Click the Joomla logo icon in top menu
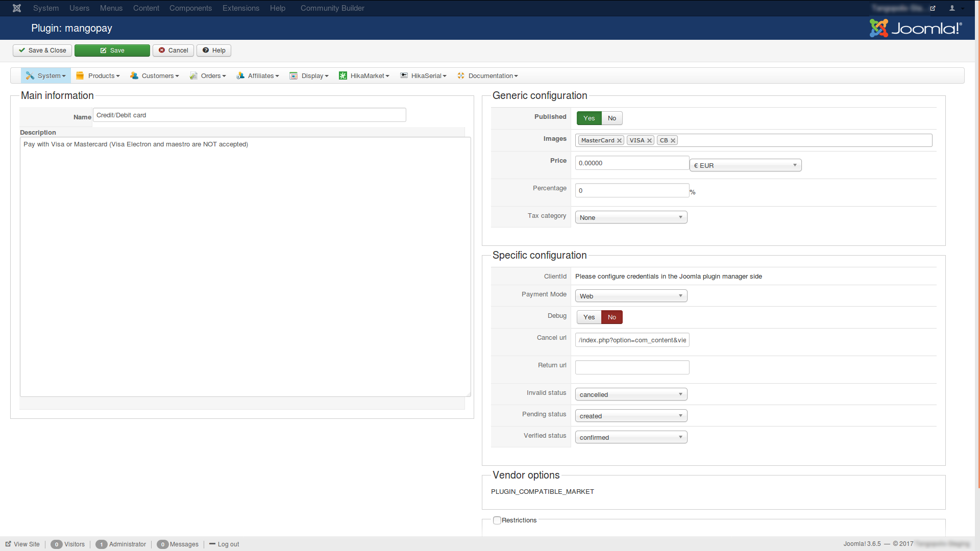Screen dimensions: 980x551 (x=17, y=8)
